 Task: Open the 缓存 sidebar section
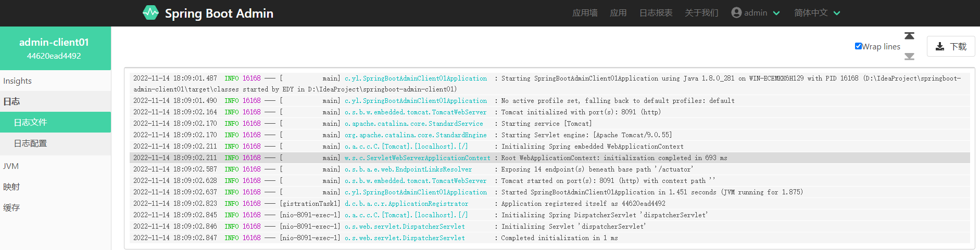click(x=11, y=207)
